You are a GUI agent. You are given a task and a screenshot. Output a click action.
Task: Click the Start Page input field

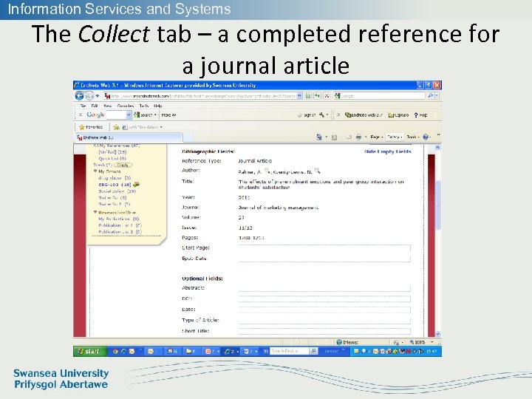point(324,248)
